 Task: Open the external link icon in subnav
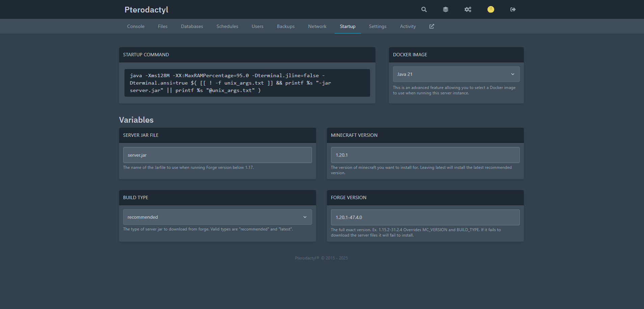tap(432, 26)
